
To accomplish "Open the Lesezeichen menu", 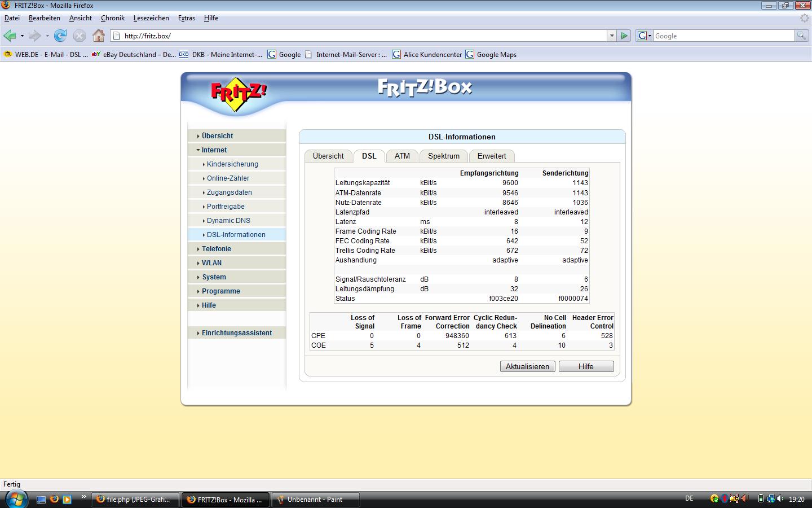I will pos(151,18).
